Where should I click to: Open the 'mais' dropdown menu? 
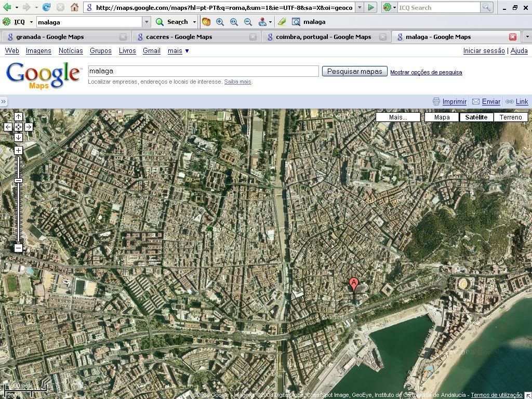coord(178,50)
